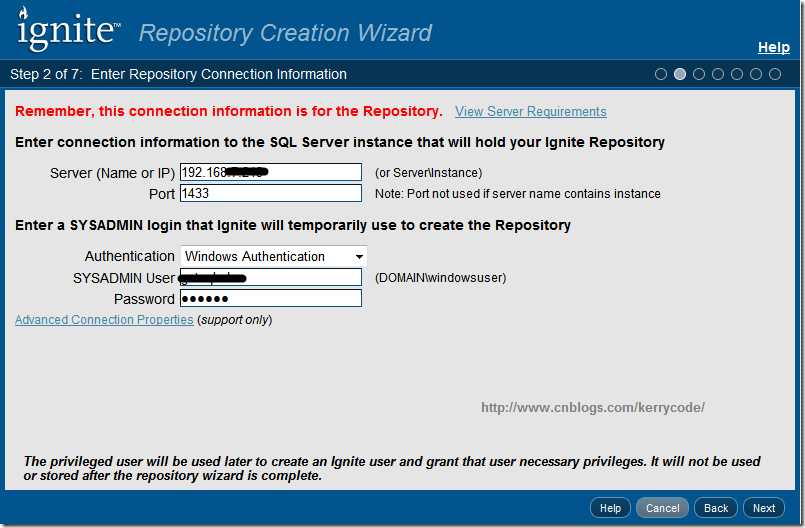Click the Server (Name or IP) input field
This screenshot has height=528, width=805.
tap(271, 172)
